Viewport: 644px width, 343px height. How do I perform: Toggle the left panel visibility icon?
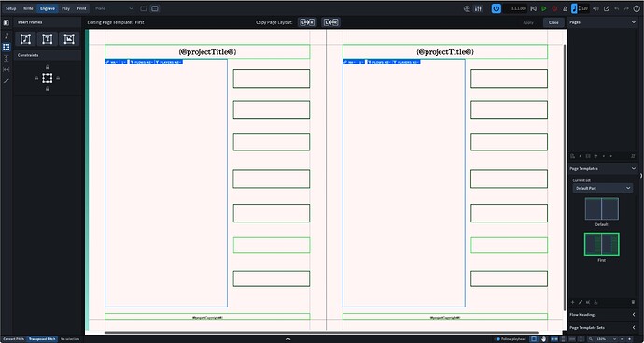pyautogui.click(x=7, y=22)
